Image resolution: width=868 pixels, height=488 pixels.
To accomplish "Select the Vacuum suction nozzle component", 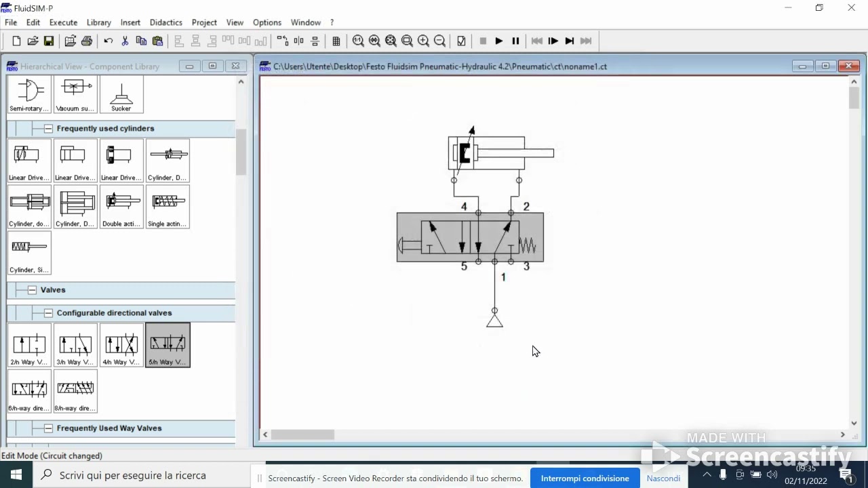I will (75, 94).
